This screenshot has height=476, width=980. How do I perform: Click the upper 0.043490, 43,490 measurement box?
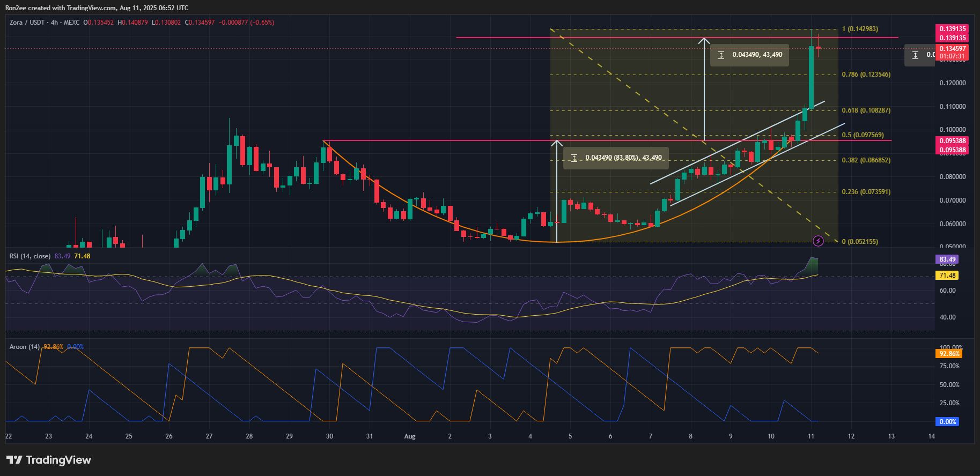749,55
